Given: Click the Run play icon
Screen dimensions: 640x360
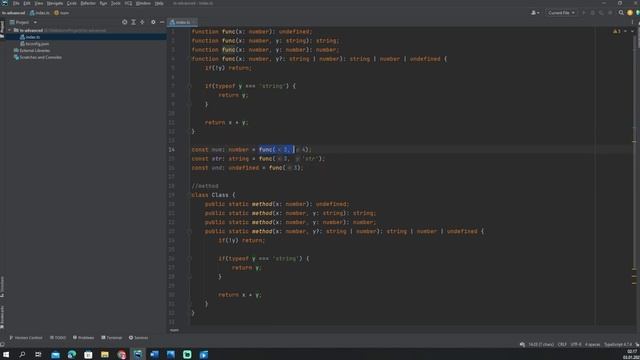Looking at the screenshot, I should point(584,13).
